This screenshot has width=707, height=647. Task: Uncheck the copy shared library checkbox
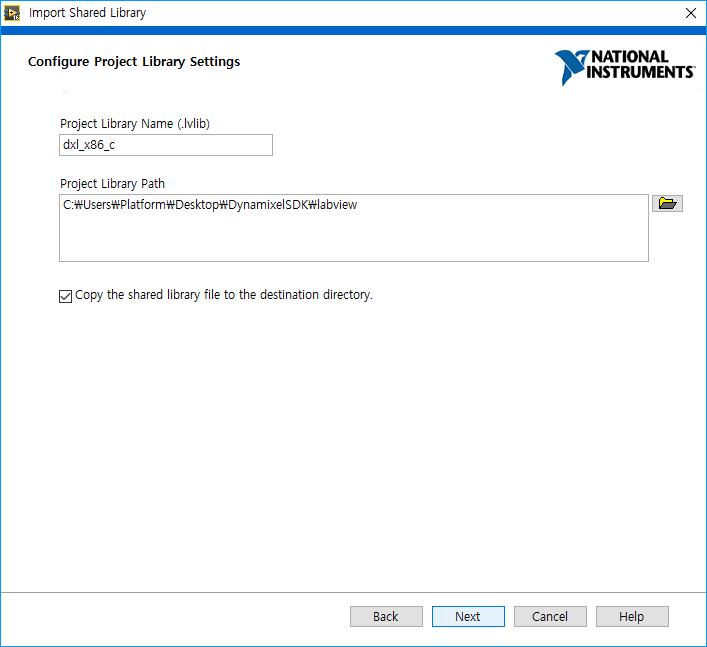coord(66,296)
